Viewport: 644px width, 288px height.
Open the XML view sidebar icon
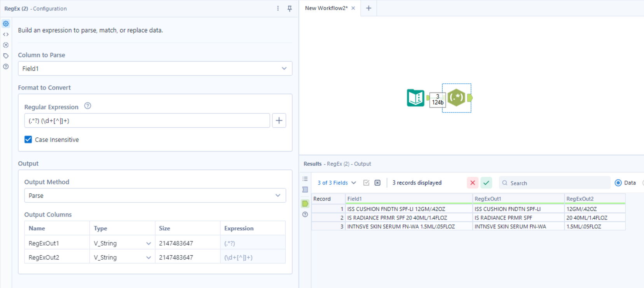click(x=6, y=34)
